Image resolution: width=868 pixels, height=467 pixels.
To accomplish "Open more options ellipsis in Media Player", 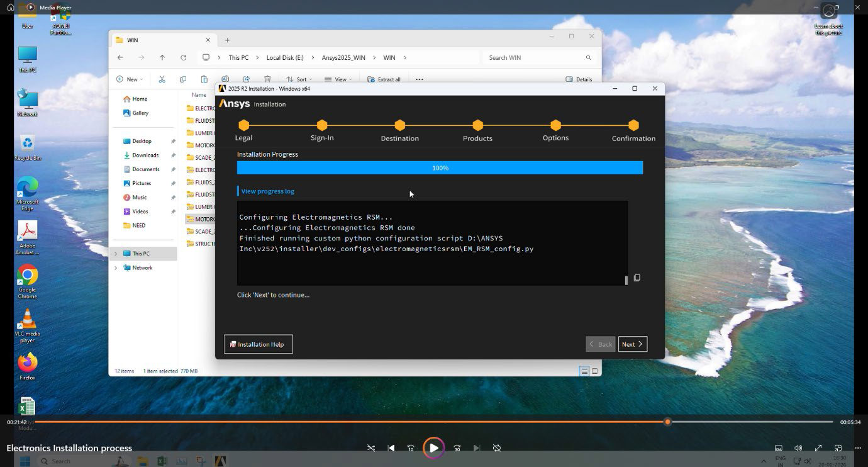I will click(858, 448).
